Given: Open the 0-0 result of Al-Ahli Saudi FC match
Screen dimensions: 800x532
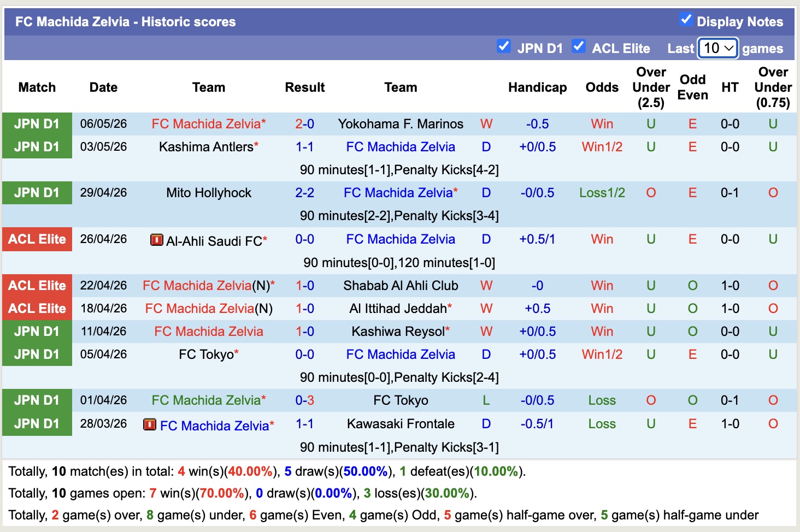Looking at the screenshot, I should pyautogui.click(x=304, y=239).
